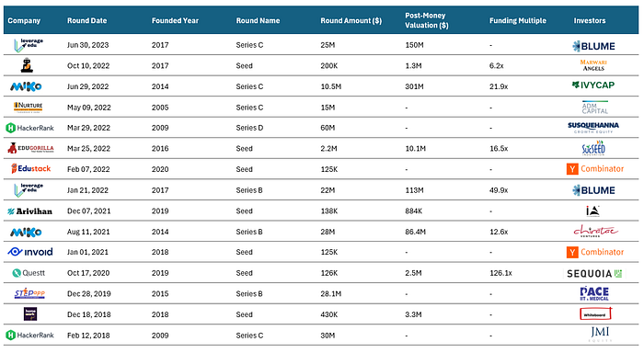Open the Chiratae Ventures logo

pos(595,232)
